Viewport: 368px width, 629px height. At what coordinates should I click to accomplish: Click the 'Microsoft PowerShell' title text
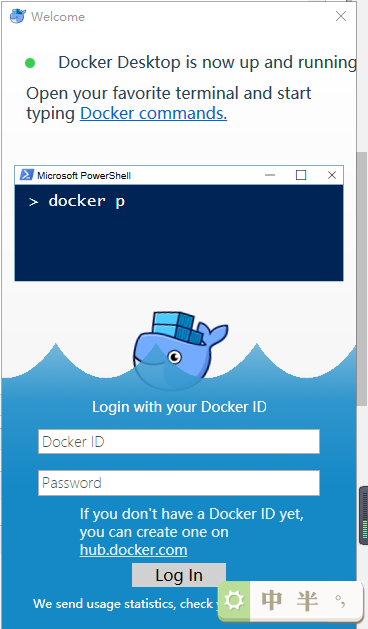click(84, 175)
